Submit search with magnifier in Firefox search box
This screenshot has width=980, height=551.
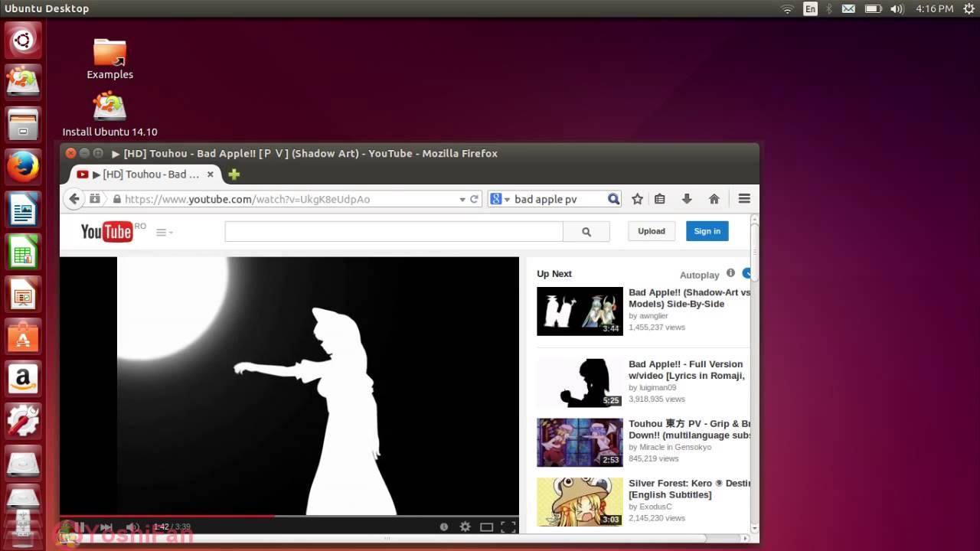tap(613, 199)
